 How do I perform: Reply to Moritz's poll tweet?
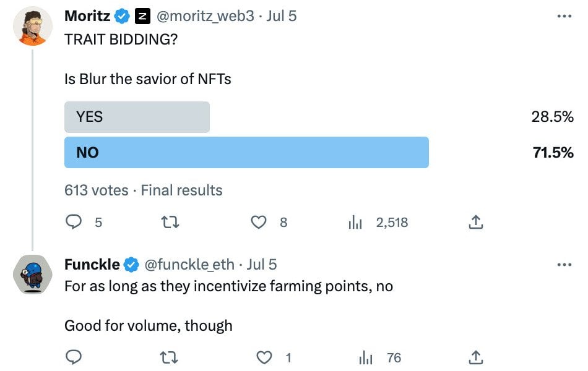[x=74, y=222]
